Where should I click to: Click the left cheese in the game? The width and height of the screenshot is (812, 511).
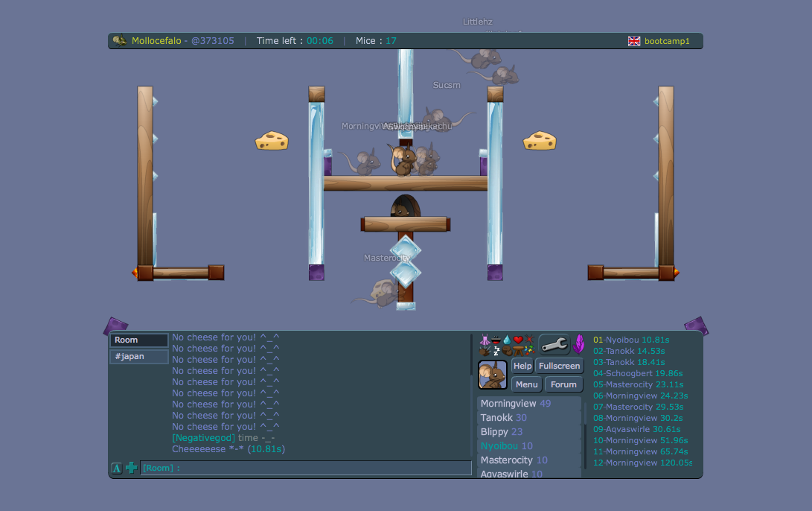coord(272,141)
